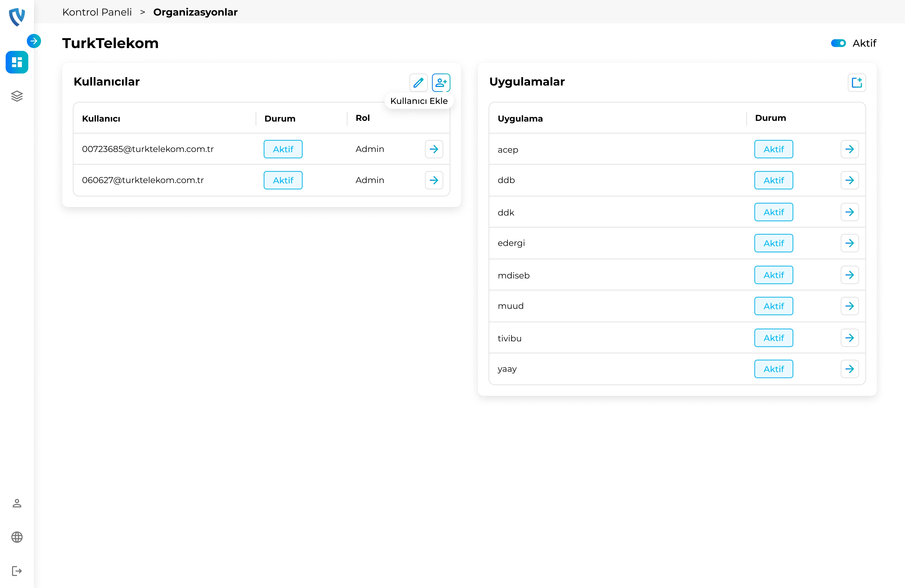Image resolution: width=905 pixels, height=588 pixels.
Task: Click Aktif status of muud
Action: (773, 306)
